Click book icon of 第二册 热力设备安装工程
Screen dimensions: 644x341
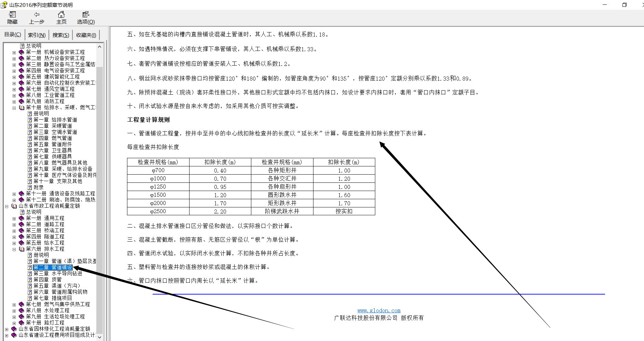click(22, 58)
